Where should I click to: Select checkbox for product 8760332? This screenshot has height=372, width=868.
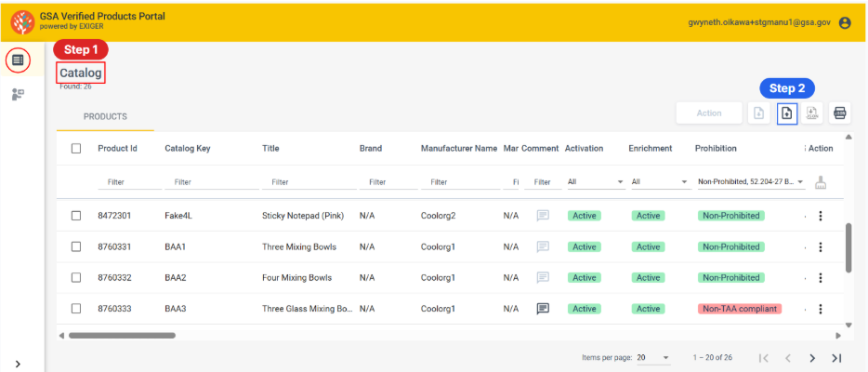(x=76, y=278)
